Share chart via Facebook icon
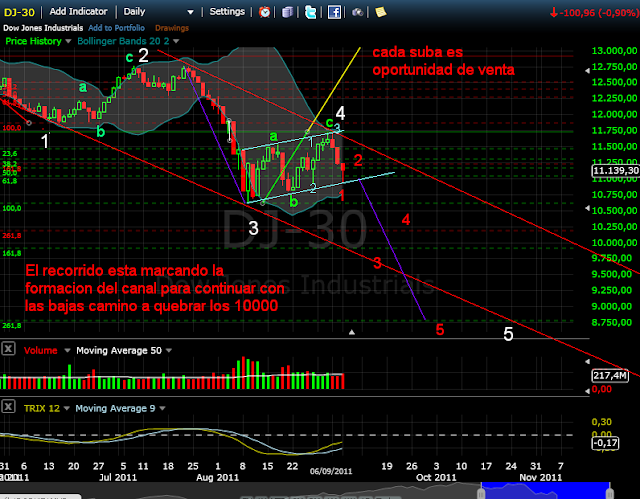640x499 pixels. pyautogui.click(x=334, y=12)
